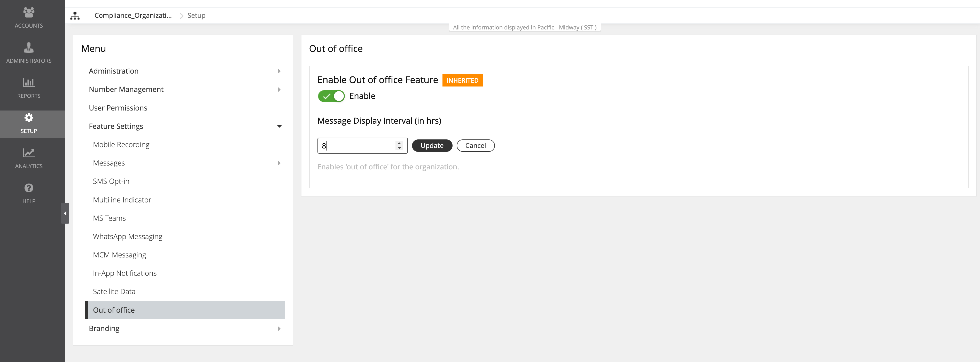Collapse the left sidebar arrow handle
The width and height of the screenshot is (980, 362).
[x=65, y=213]
